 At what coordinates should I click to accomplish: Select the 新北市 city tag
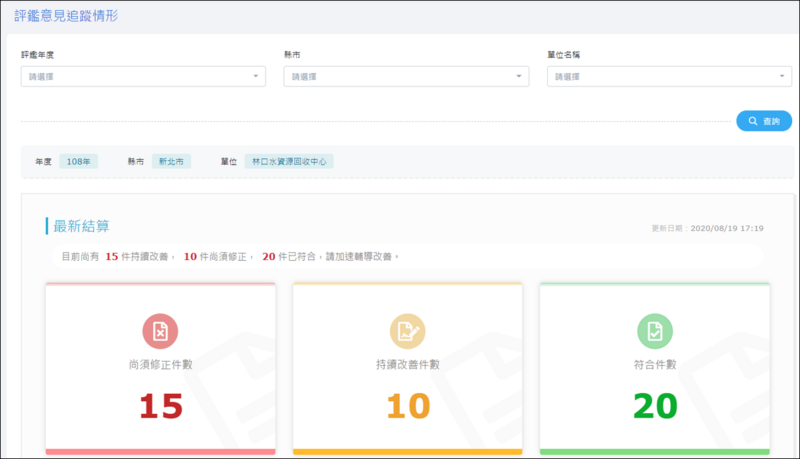(x=171, y=161)
